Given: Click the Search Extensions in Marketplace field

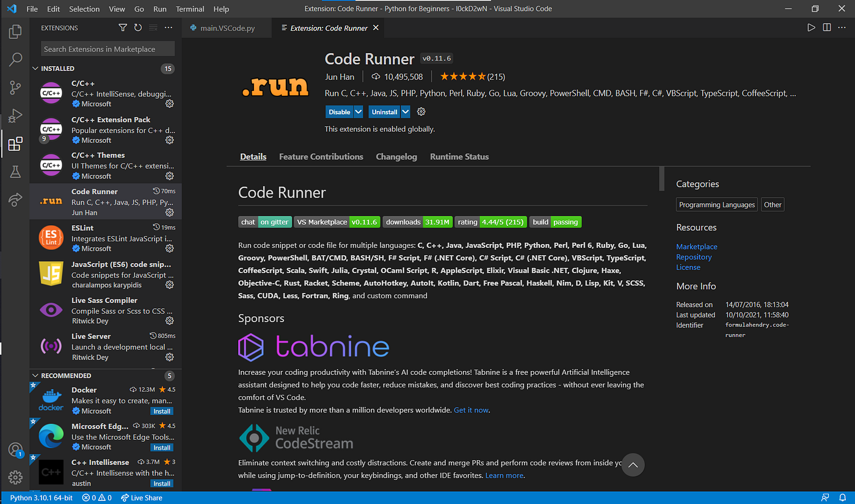Looking at the screenshot, I should click(107, 48).
